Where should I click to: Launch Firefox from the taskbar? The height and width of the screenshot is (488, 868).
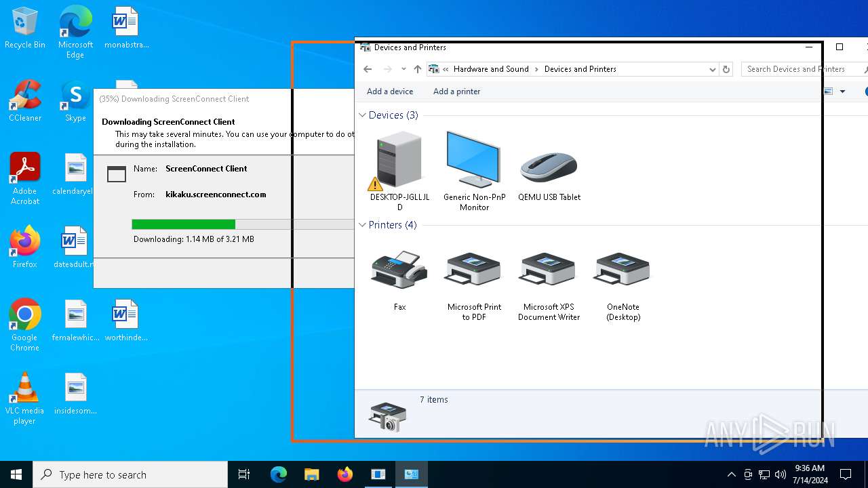click(x=345, y=474)
